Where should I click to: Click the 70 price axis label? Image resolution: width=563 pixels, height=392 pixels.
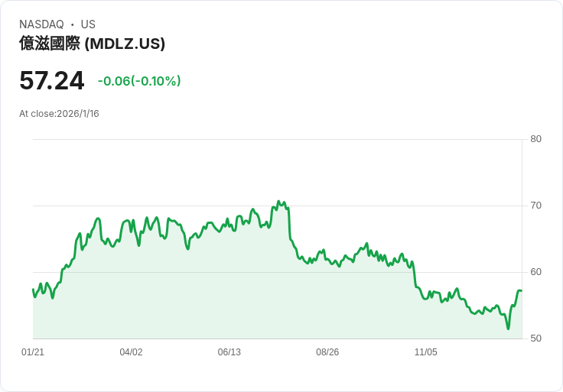point(535,206)
